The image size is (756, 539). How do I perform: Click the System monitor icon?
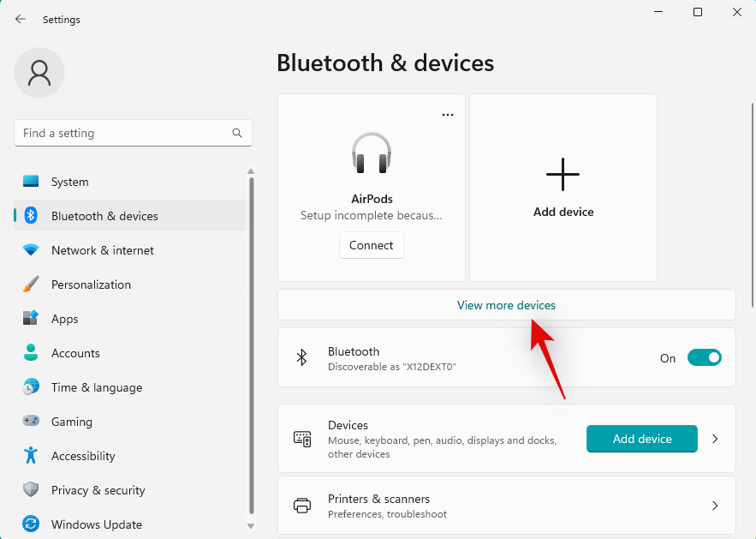pyautogui.click(x=31, y=182)
